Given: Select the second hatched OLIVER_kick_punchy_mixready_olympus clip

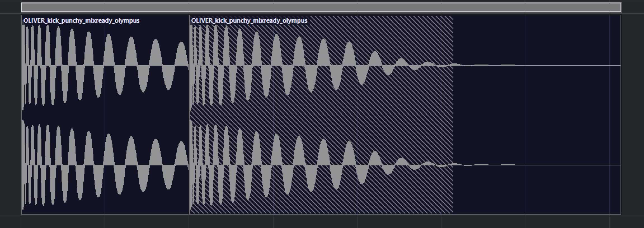Looking at the screenshot, I should [x=405, y=115].
